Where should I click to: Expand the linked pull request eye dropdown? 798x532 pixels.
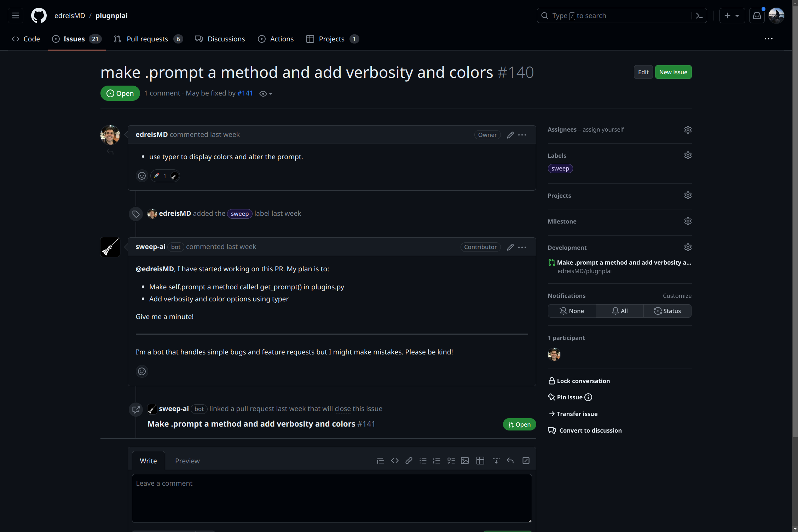click(x=266, y=94)
